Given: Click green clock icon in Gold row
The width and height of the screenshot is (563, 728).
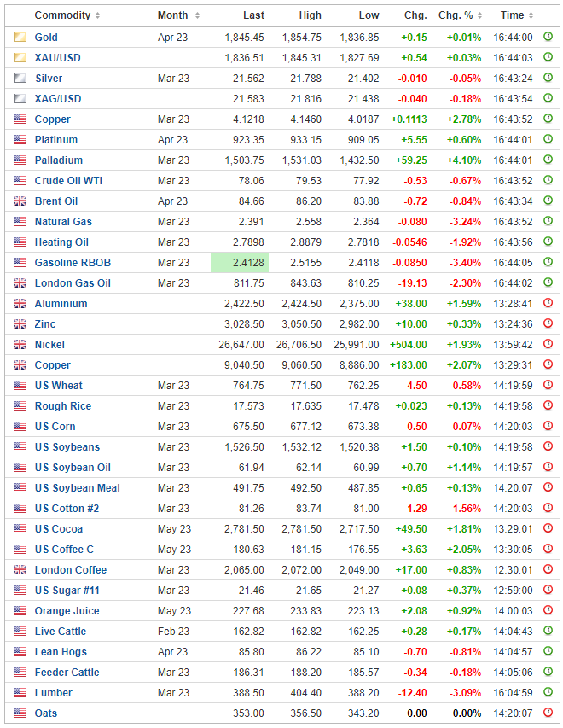Looking at the screenshot, I should point(548,36).
